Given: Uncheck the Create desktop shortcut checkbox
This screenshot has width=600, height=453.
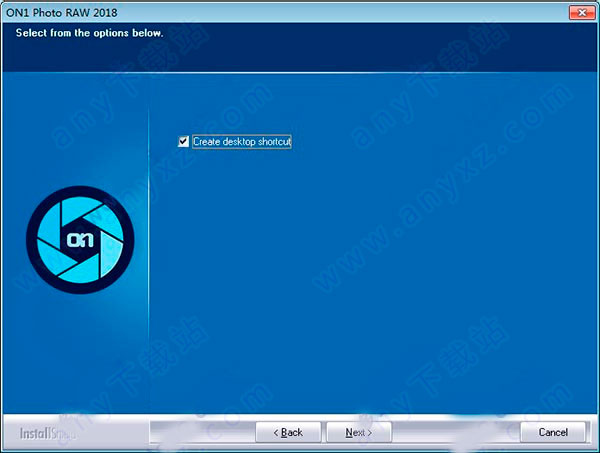Looking at the screenshot, I should (x=183, y=142).
